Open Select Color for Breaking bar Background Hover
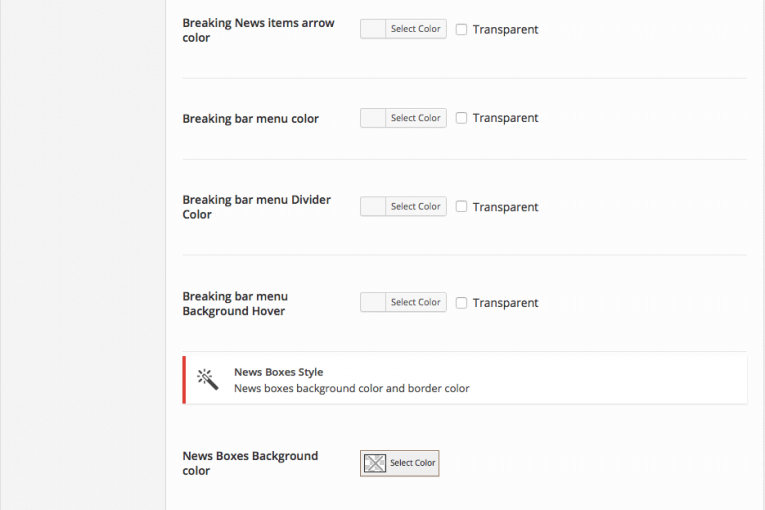 [x=416, y=302]
